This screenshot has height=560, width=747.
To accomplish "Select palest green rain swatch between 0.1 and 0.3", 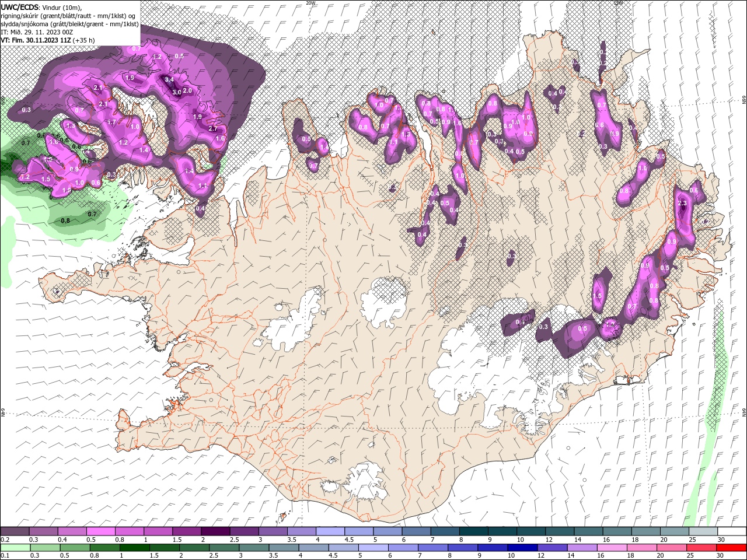I will 15,548.
